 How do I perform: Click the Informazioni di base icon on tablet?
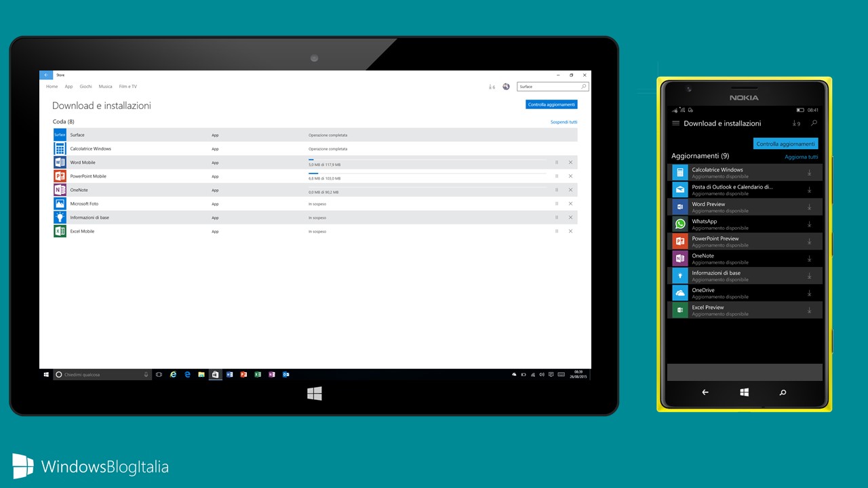point(60,218)
